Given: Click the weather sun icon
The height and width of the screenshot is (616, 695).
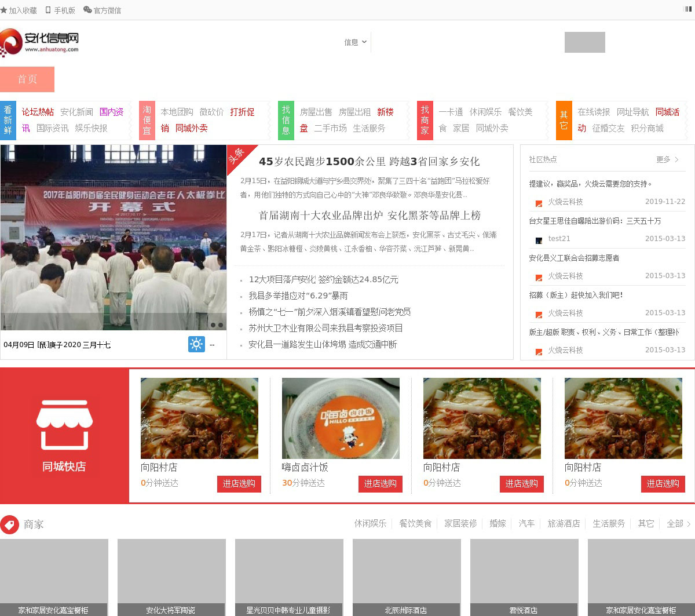Looking at the screenshot, I should click(x=196, y=344).
